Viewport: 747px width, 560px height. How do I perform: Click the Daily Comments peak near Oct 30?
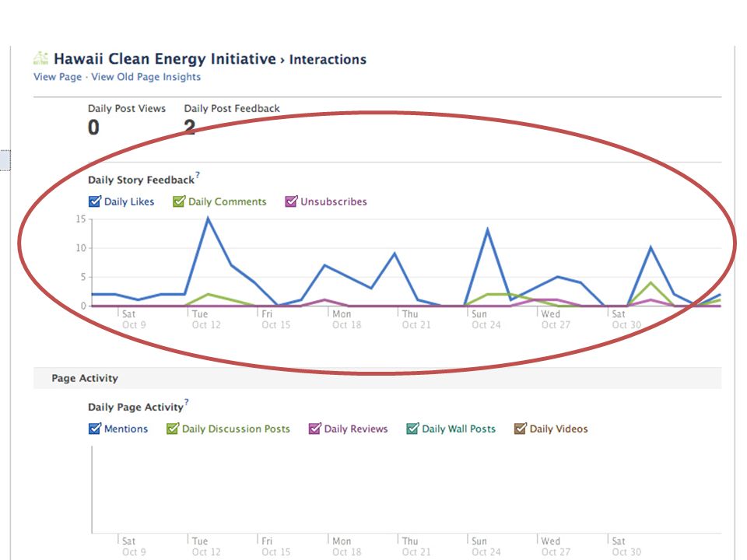[x=651, y=283]
